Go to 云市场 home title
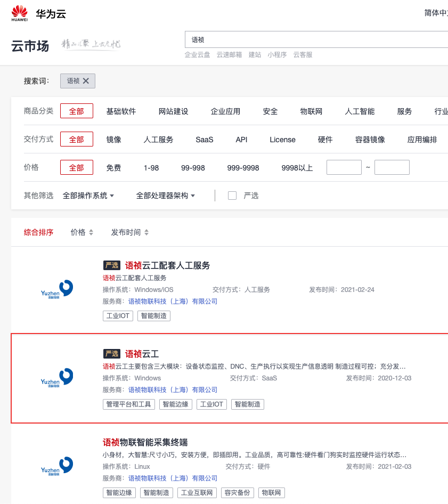 click(30, 46)
